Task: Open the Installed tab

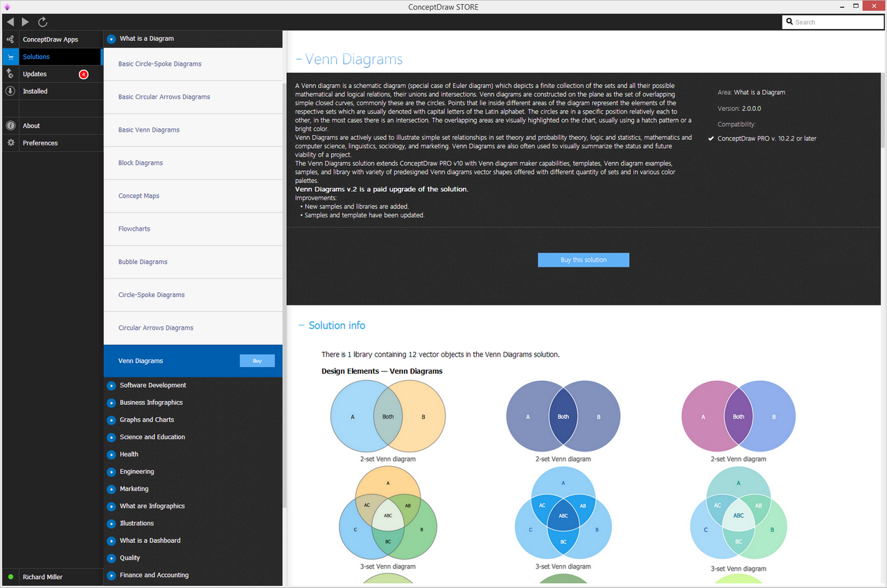Action: coord(52,91)
